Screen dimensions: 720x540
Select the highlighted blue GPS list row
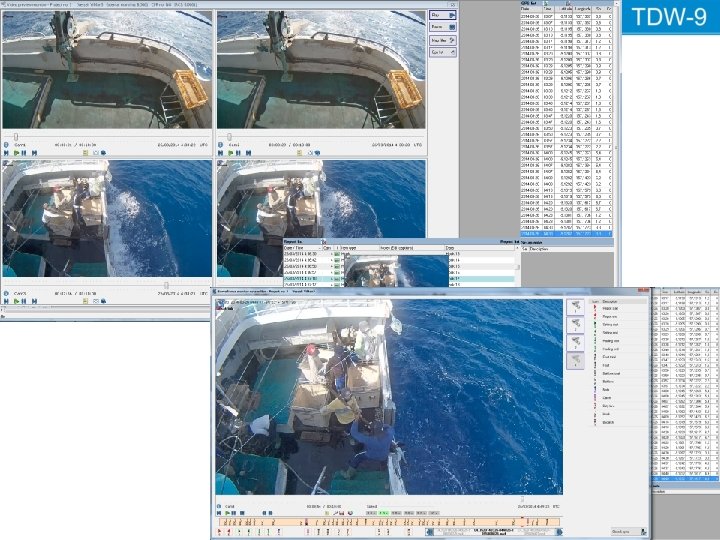pyautogui.click(x=566, y=234)
